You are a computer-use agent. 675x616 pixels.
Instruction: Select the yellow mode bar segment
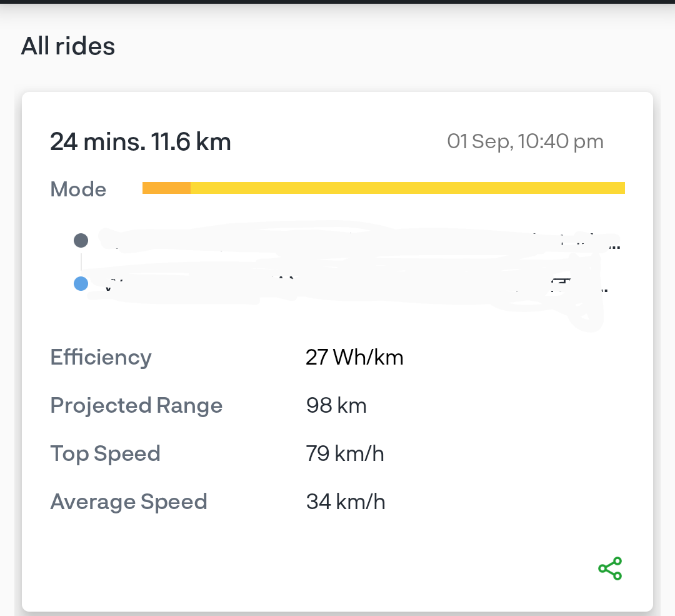(x=407, y=188)
